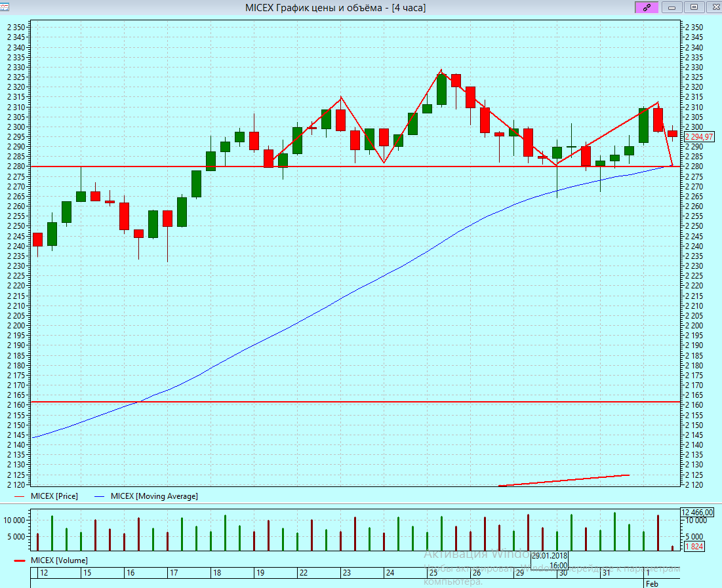The width and height of the screenshot is (722, 588).
Task: Click the 29.01.2018 16:00 date tooltip
Action: [x=550, y=560]
